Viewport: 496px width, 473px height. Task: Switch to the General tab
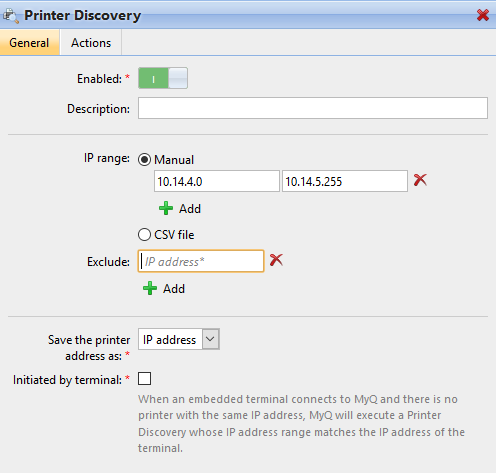[x=29, y=43]
